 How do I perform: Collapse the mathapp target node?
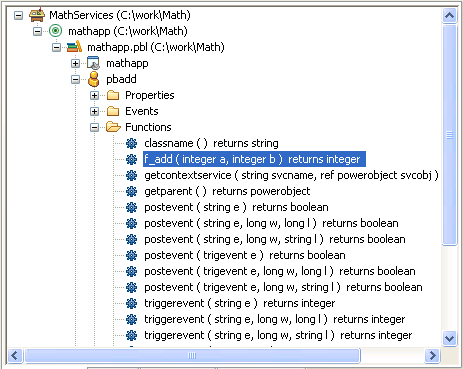(x=38, y=31)
